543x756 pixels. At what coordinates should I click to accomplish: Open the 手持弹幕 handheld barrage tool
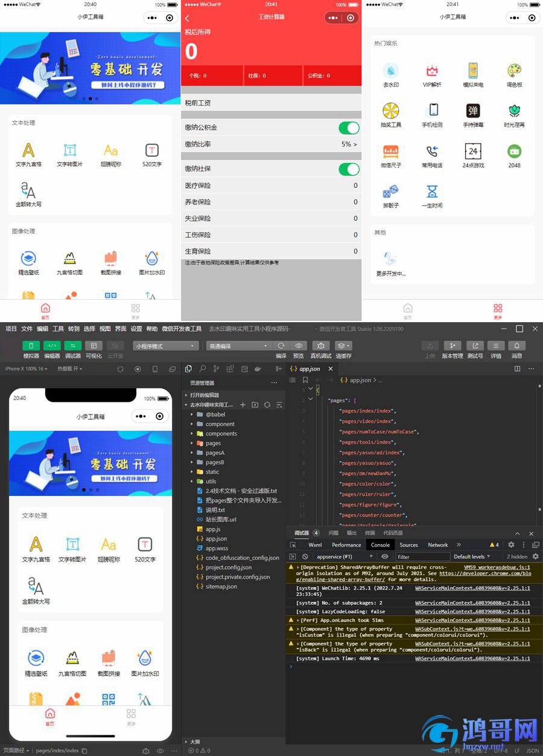tap(473, 110)
